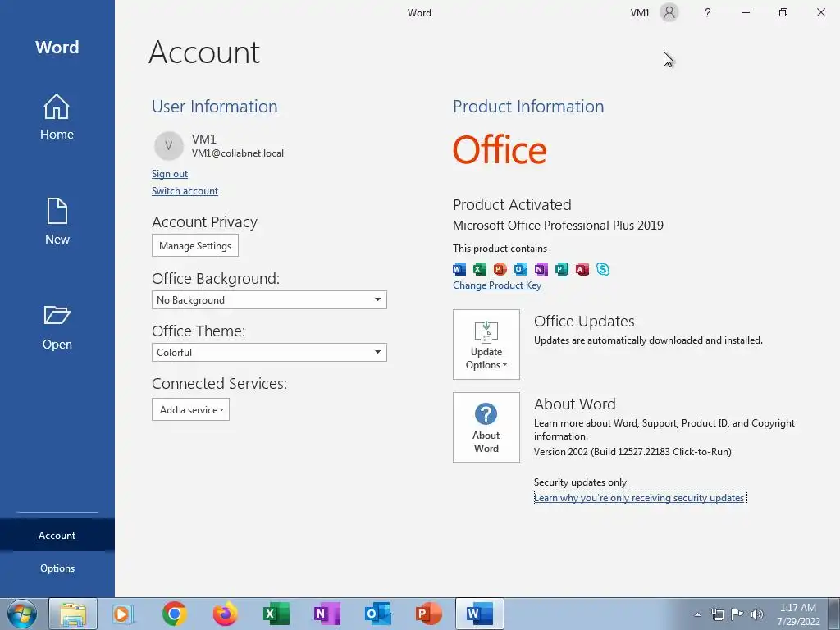840x630 pixels.
Task: Click the network icon in system tray
Action: tap(717, 614)
